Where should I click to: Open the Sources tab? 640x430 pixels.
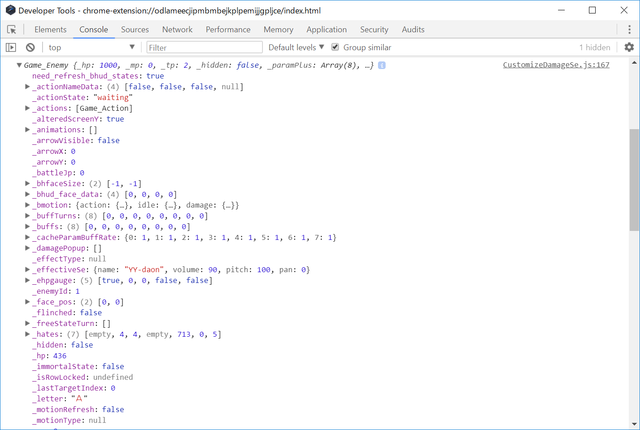click(135, 29)
